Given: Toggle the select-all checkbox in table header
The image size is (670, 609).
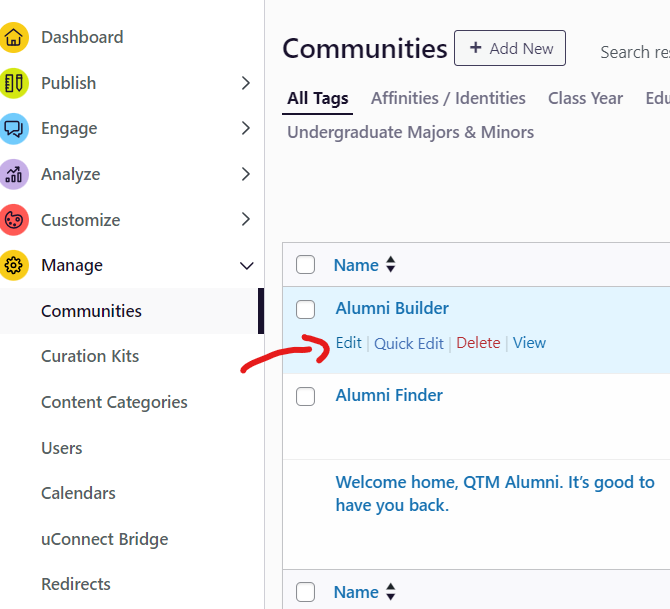Looking at the screenshot, I should coord(306,265).
